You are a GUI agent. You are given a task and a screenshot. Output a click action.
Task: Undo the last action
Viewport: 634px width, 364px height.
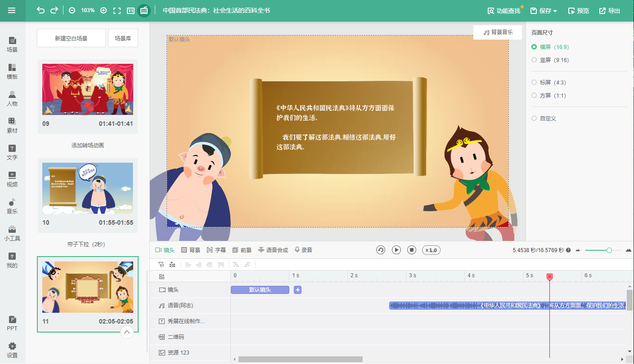click(x=41, y=10)
